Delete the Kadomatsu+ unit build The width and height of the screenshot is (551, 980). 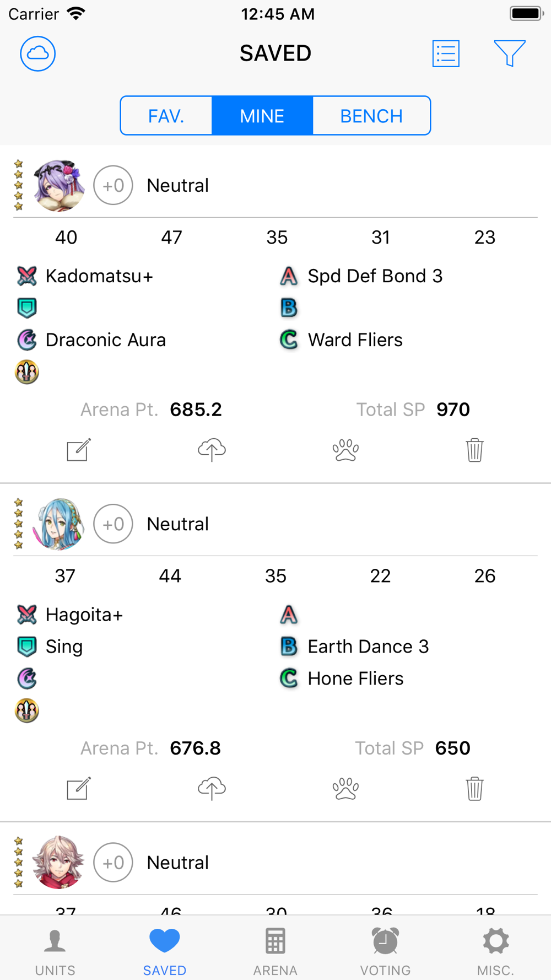point(474,450)
